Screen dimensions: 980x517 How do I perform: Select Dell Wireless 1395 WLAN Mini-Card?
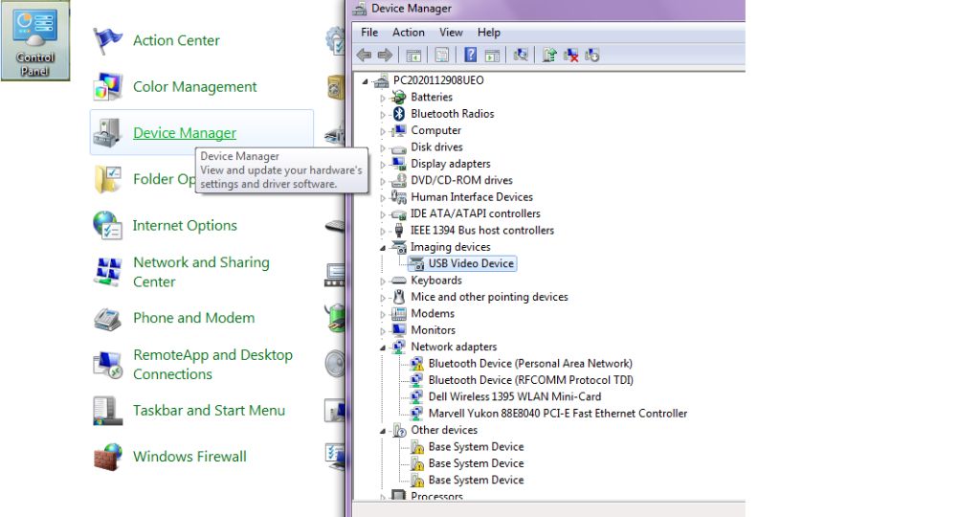[514, 397]
